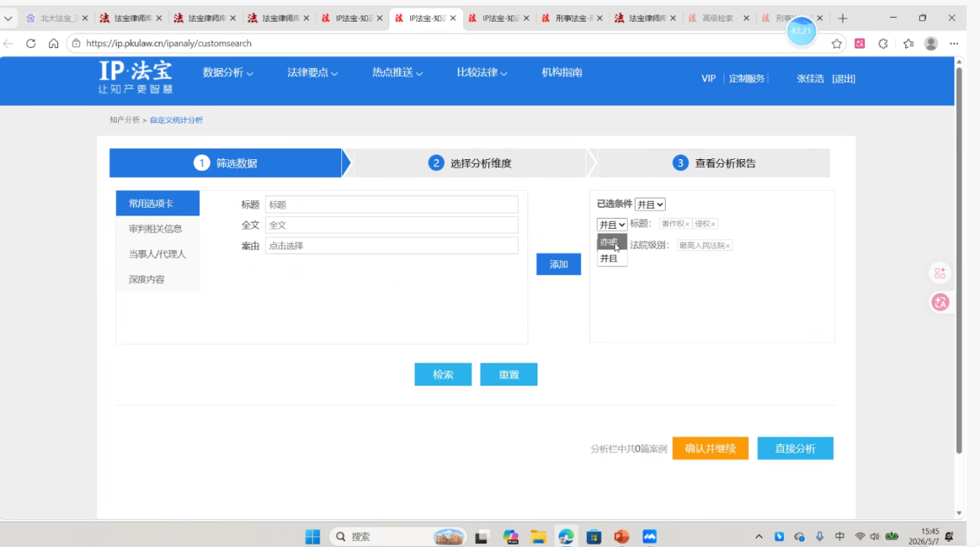This screenshot has height=547, width=980.
Task: Click the IP法宝 logo
Action: (136, 78)
